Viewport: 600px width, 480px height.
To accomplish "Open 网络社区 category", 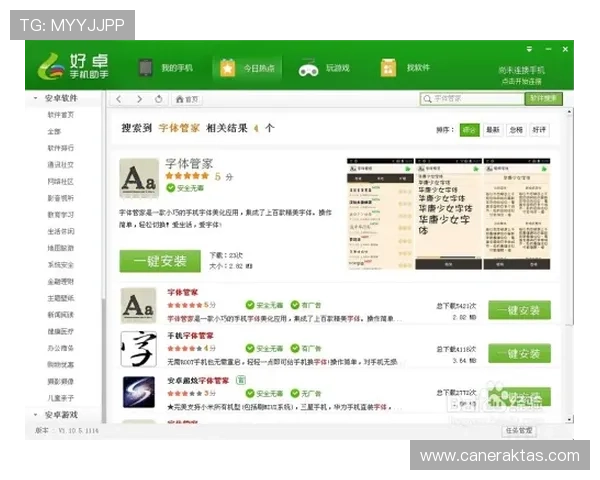I will tap(60, 181).
